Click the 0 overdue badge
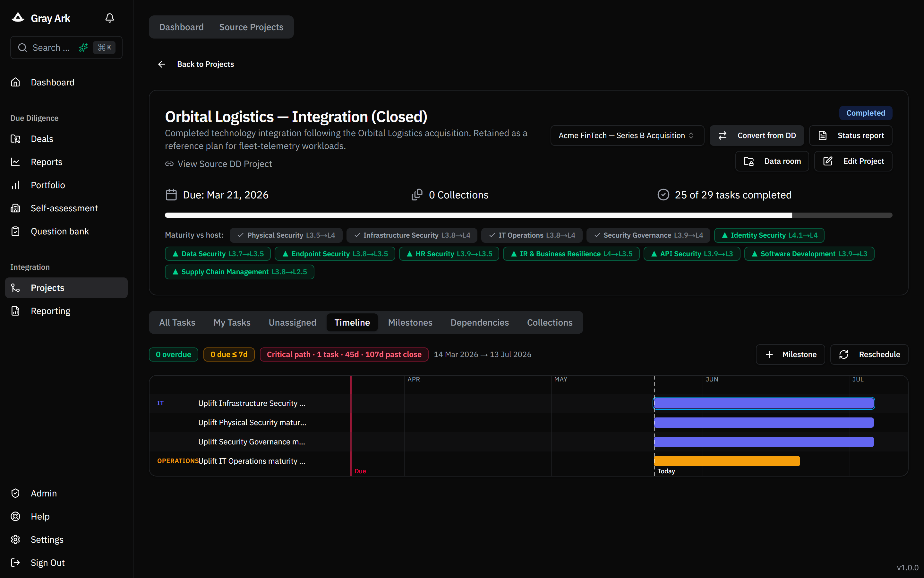The image size is (924, 578). (173, 355)
